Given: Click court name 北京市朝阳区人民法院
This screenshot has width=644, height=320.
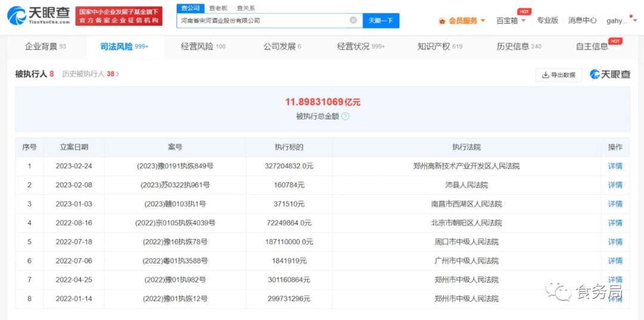Looking at the screenshot, I should 466,223.
